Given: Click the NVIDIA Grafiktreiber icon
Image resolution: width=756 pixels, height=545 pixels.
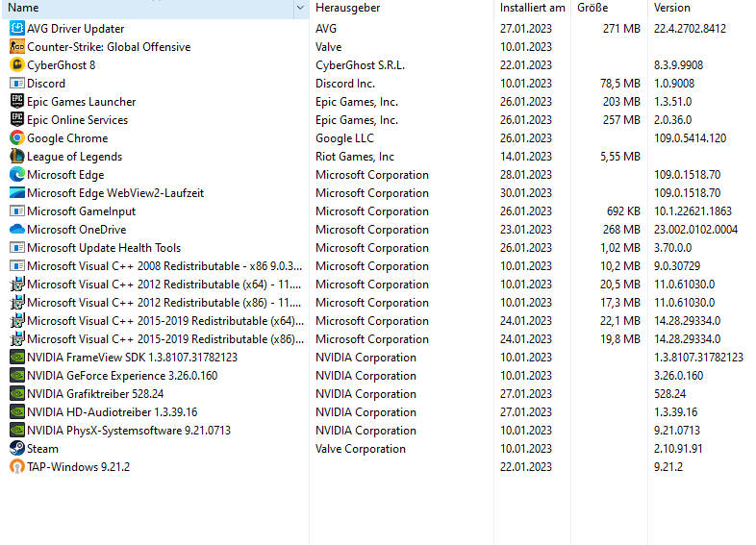Looking at the screenshot, I should (17, 394).
